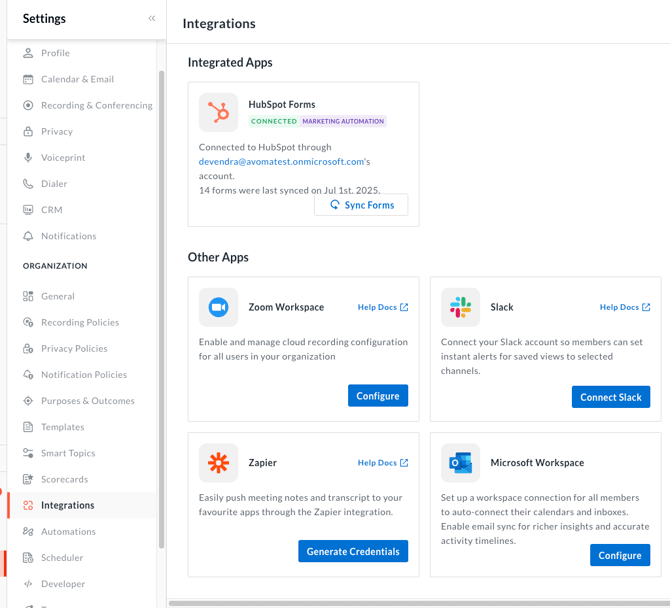
Task: Click the Templates document icon
Action: [x=28, y=427]
